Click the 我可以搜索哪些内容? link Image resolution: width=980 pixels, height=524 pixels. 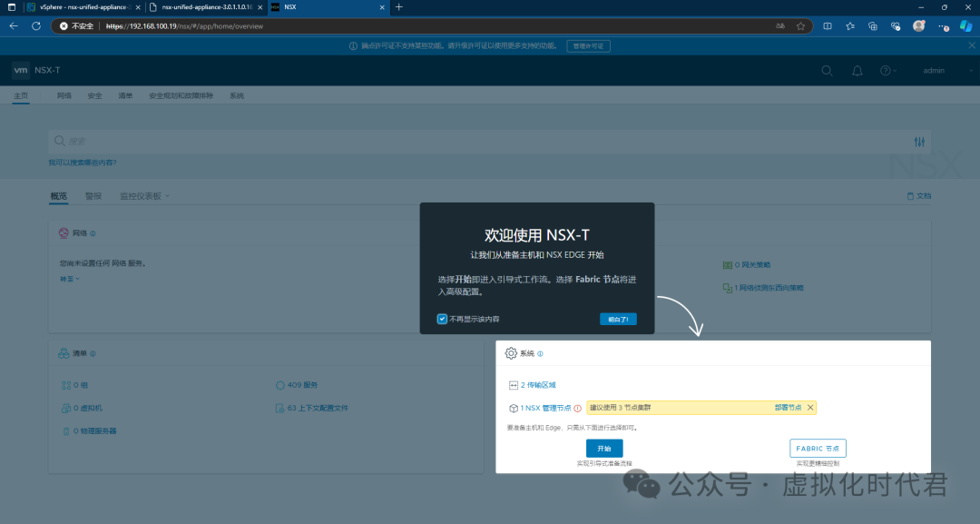83,163
